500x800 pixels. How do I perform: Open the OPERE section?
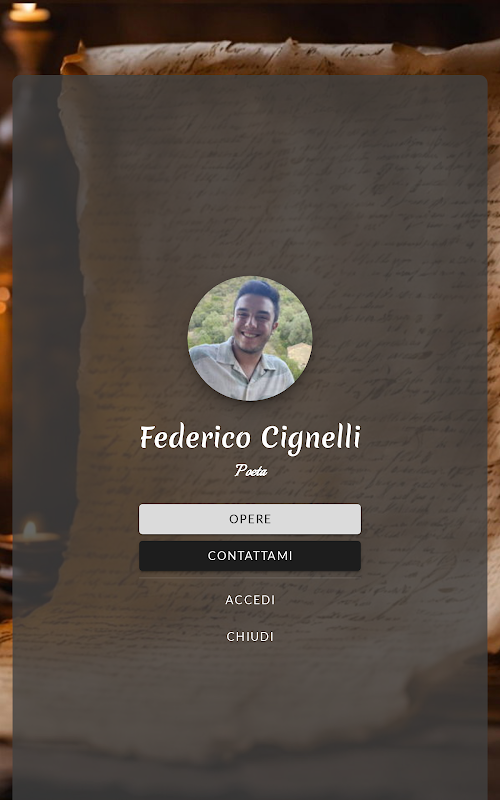[249, 519]
